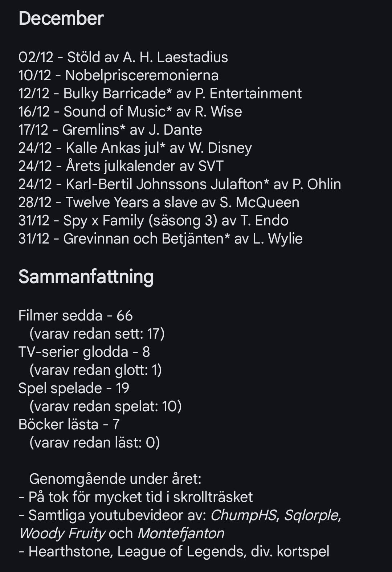
Task: Tap the Spy x Family säsong 3 line
Action: 153,221
